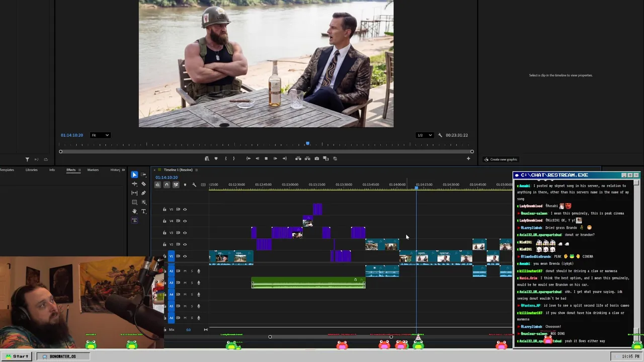This screenshot has height=362, width=644.
Task: Enable voice-over record on A4
Action: coord(198,295)
